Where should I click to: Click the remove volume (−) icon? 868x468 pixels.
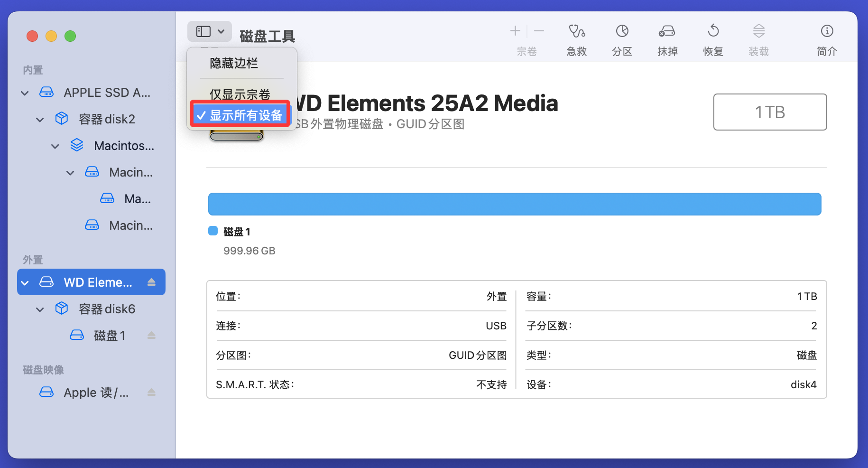tap(539, 31)
